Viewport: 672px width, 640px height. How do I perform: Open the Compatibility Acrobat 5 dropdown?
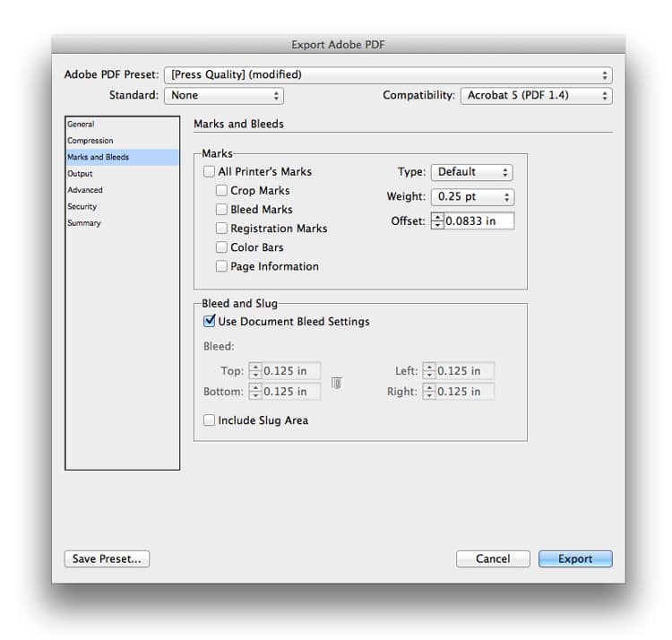[x=536, y=96]
